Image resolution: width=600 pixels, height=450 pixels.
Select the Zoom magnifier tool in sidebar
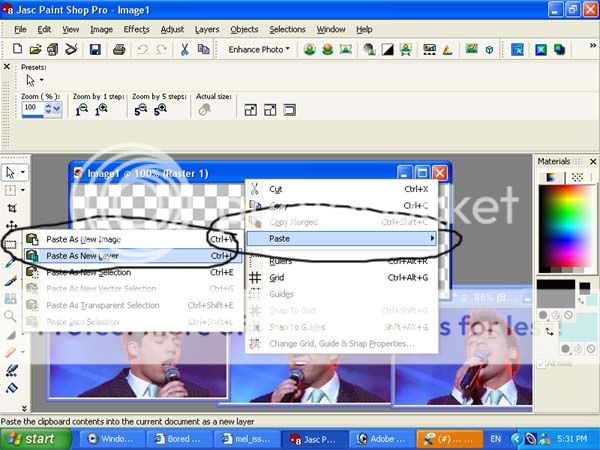click(x=10, y=316)
